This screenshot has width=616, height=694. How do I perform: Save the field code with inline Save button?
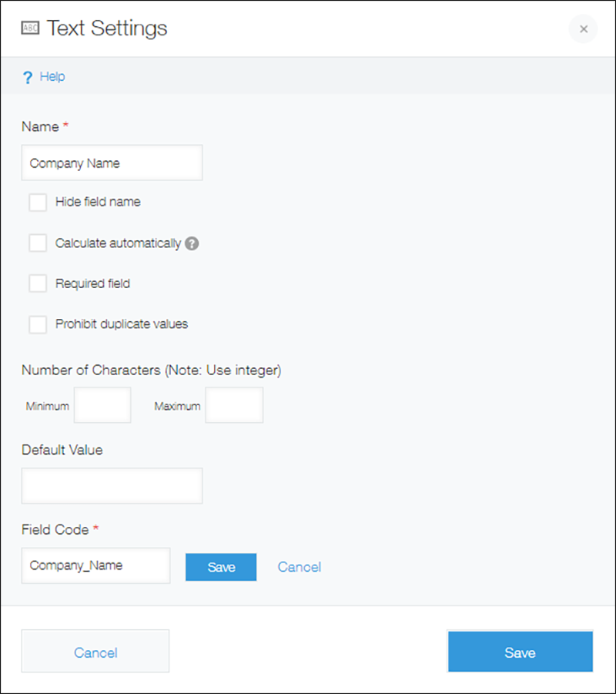click(221, 567)
